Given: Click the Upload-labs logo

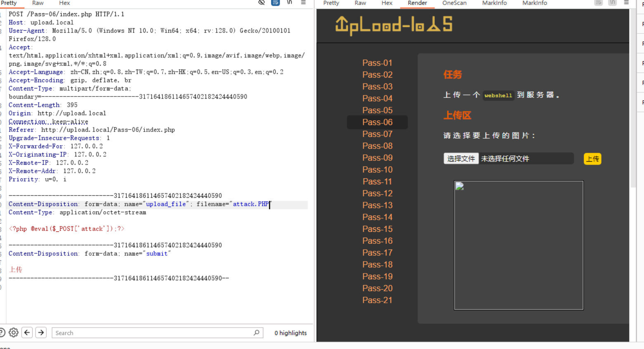Looking at the screenshot, I should [x=393, y=25].
